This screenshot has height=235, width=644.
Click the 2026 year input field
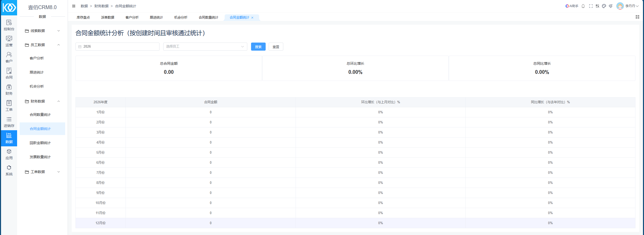(117, 47)
